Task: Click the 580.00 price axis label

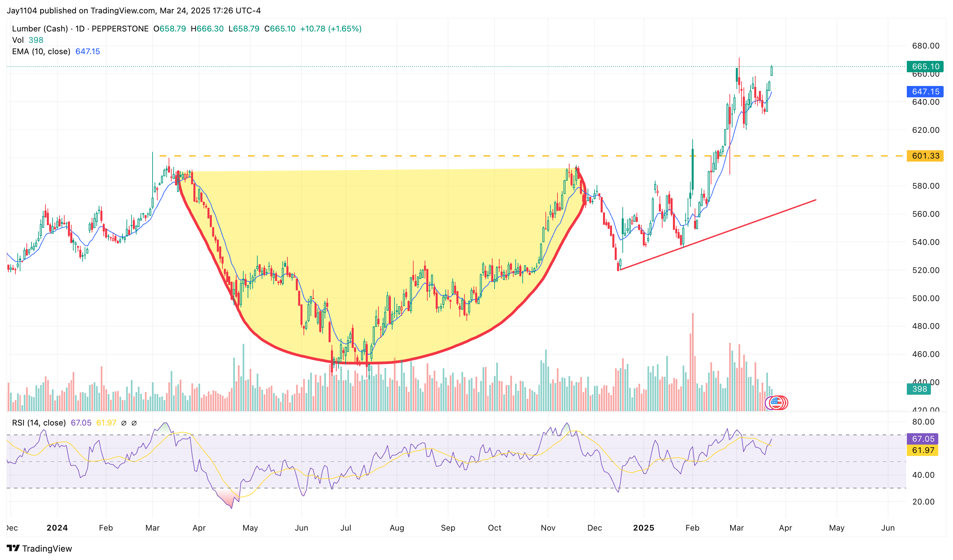Action: pyautogui.click(x=925, y=186)
